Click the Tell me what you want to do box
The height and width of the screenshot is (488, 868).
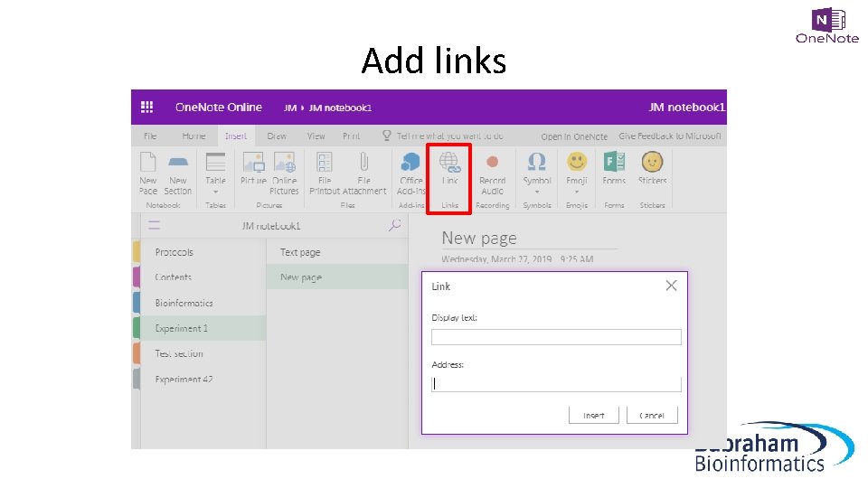450,136
